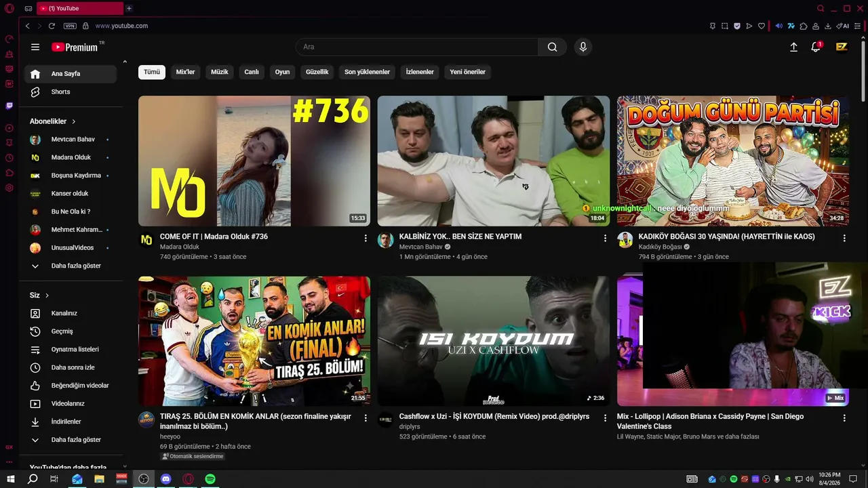The height and width of the screenshot is (488, 868).
Task: Open more options for KALBİNİZ YOK video
Action: point(605,238)
